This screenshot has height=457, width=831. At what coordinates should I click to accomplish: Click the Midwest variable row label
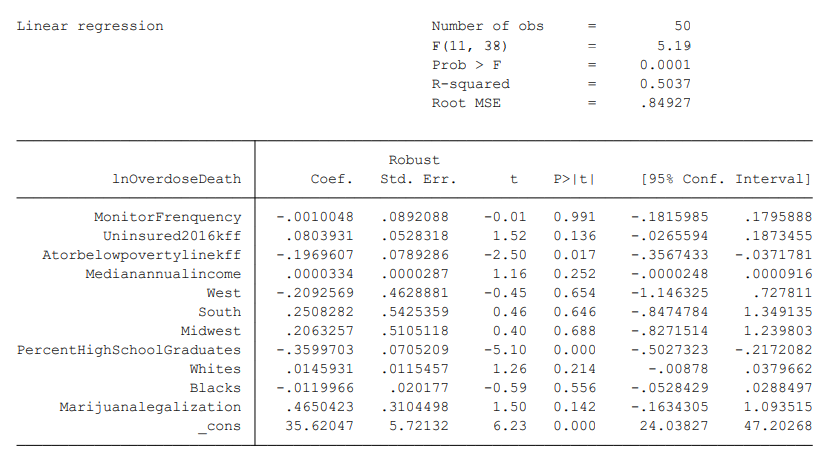tap(211, 331)
